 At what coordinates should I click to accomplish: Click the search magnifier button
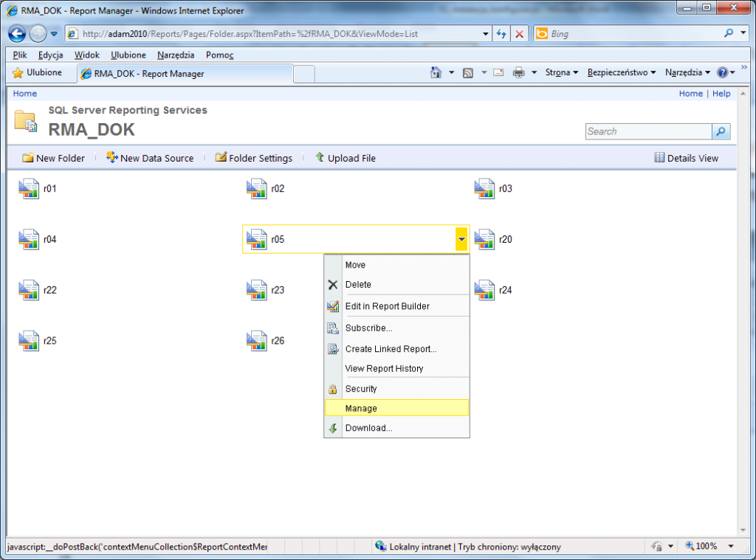pos(721,131)
